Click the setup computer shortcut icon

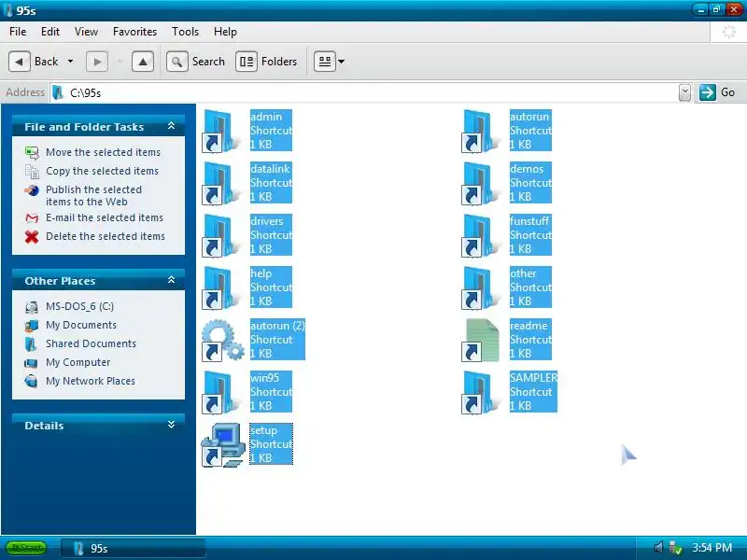[223, 445]
